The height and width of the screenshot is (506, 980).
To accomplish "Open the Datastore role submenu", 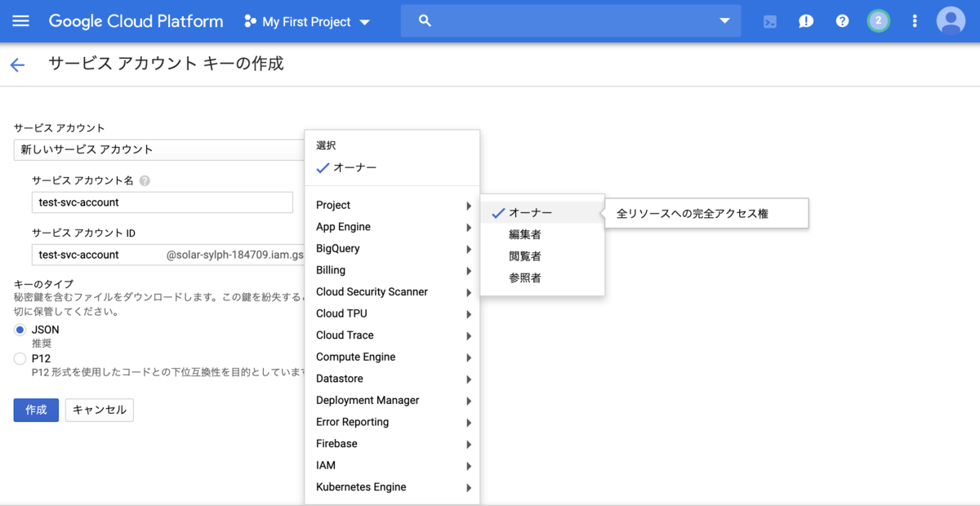I will 392,379.
